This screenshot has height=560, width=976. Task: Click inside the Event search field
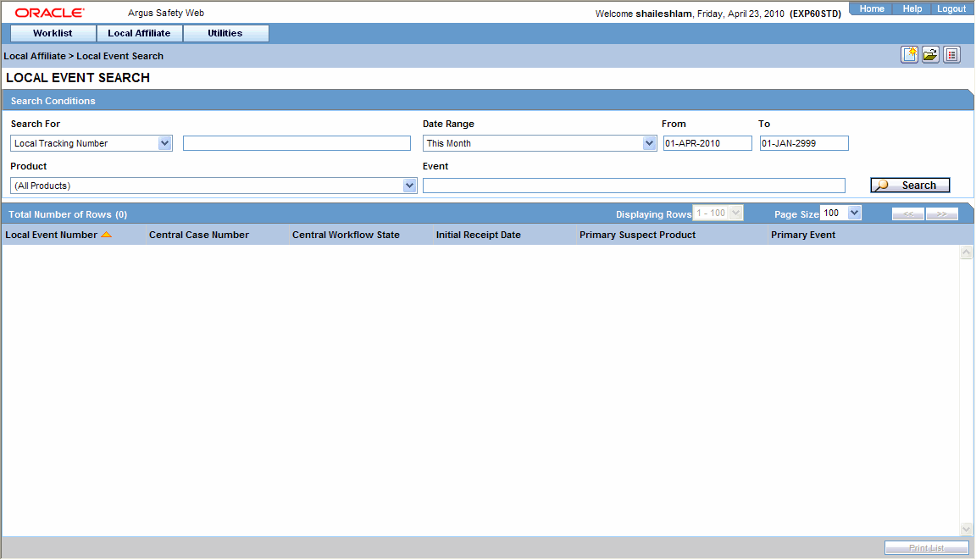click(x=634, y=185)
